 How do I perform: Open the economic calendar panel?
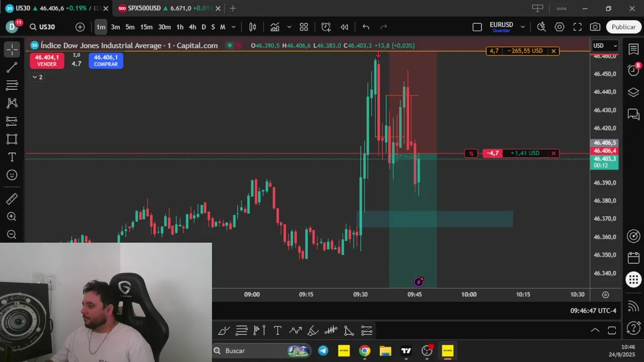click(633, 257)
